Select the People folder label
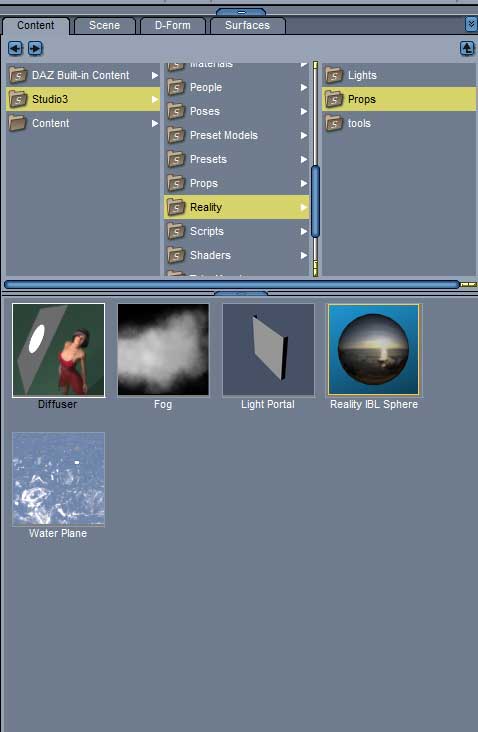Screen dimensions: 478x732 (x=206, y=87)
